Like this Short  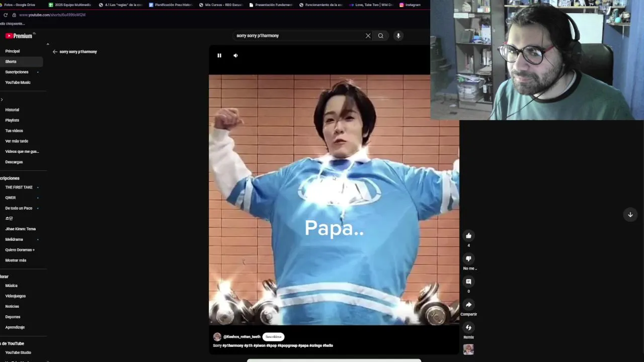(x=468, y=235)
